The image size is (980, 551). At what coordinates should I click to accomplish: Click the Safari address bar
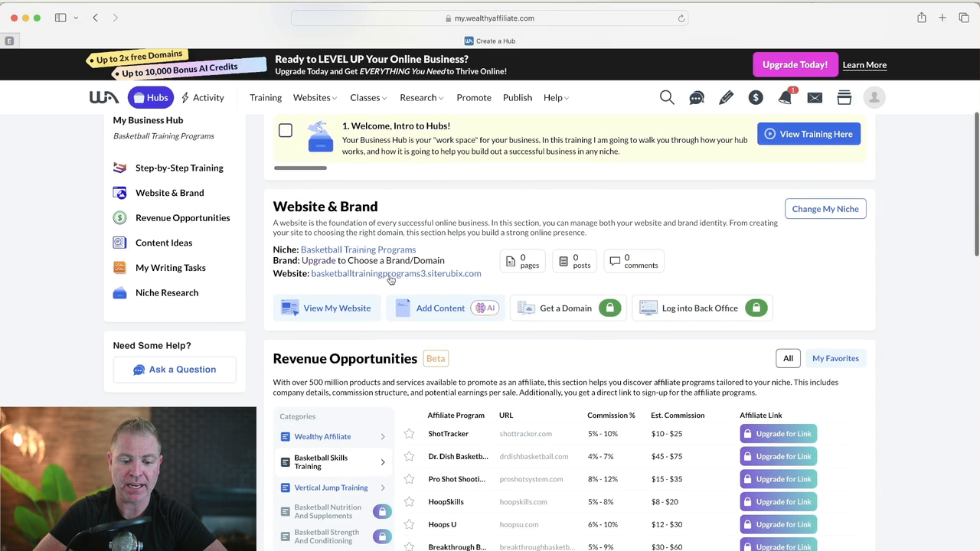pyautogui.click(x=490, y=18)
